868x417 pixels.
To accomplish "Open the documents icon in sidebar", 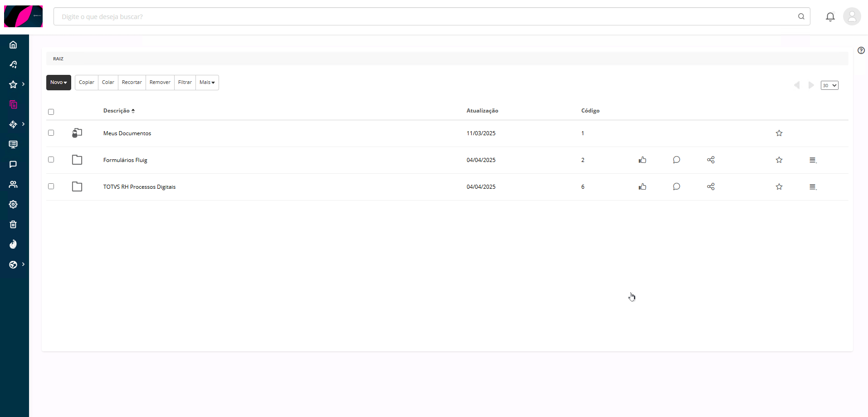I will (x=13, y=104).
